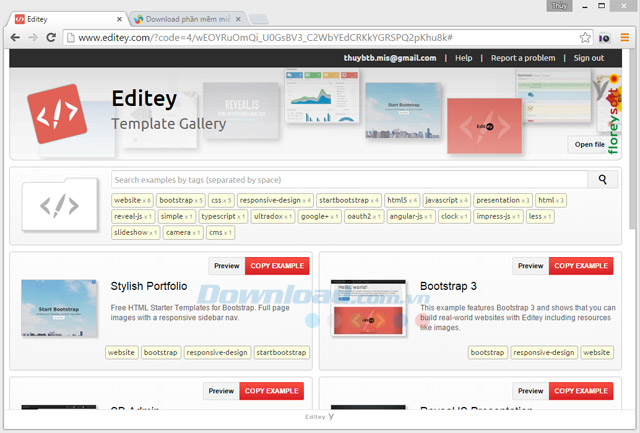Filter by the oauth2 tag

pos(364,216)
